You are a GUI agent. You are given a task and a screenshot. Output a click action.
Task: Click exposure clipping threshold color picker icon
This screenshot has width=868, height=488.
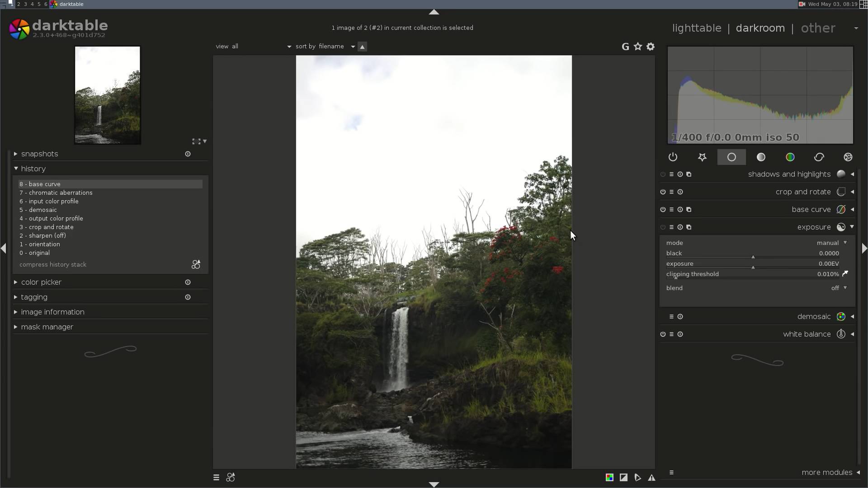pyautogui.click(x=845, y=274)
